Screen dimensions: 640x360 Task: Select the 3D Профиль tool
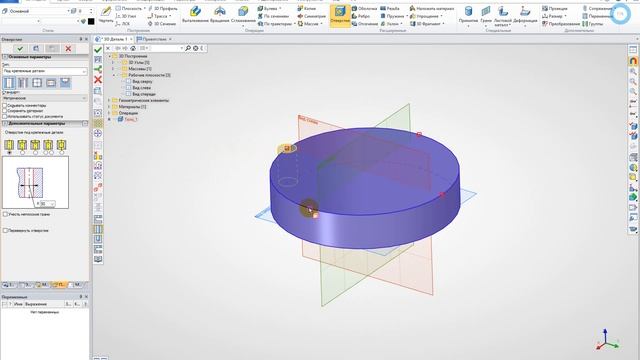pos(163,8)
